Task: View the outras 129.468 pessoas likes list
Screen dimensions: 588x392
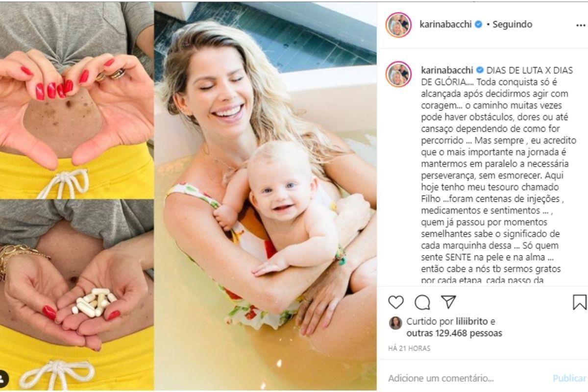Action: [454, 333]
